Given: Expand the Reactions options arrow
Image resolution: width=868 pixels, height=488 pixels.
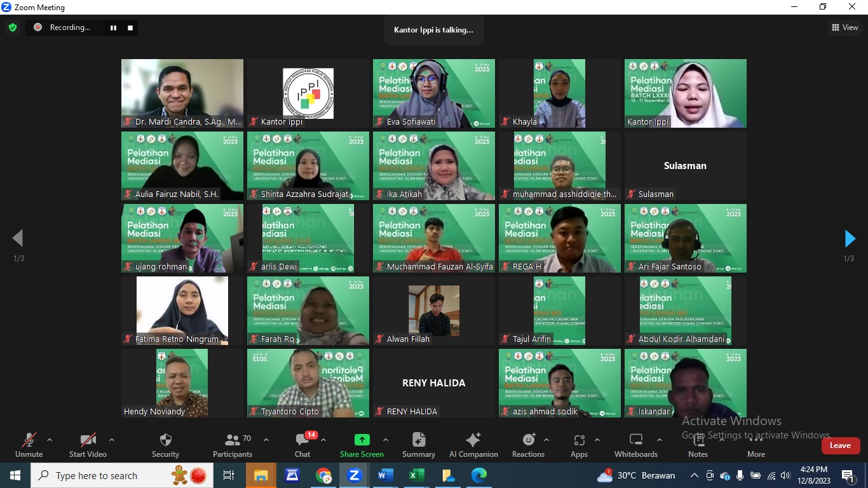Looking at the screenshot, I should tap(546, 440).
